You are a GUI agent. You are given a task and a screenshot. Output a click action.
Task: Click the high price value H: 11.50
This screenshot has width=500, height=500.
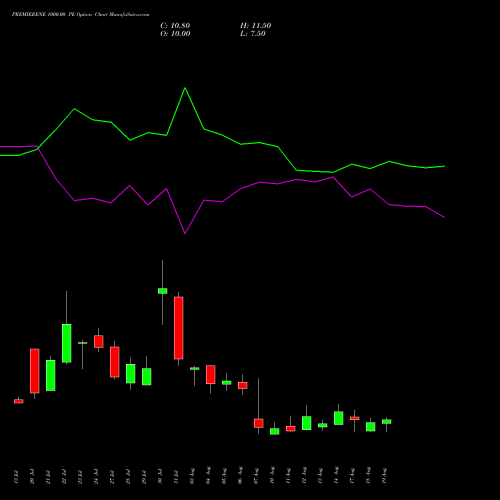(255, 26)
